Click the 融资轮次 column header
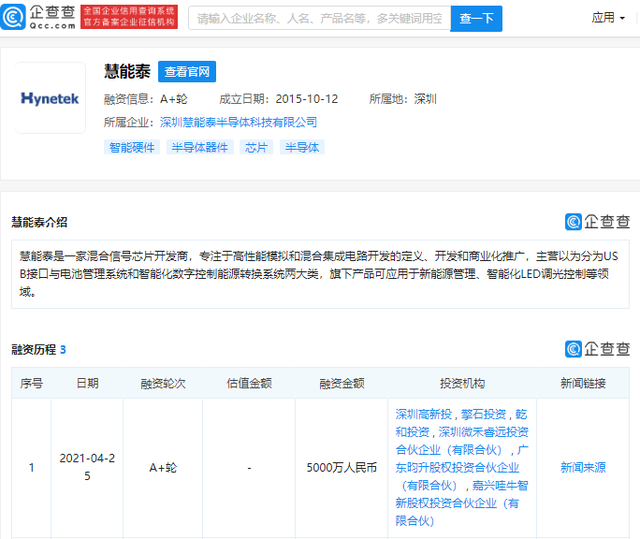640x539 pixels. tap(163, 383)
